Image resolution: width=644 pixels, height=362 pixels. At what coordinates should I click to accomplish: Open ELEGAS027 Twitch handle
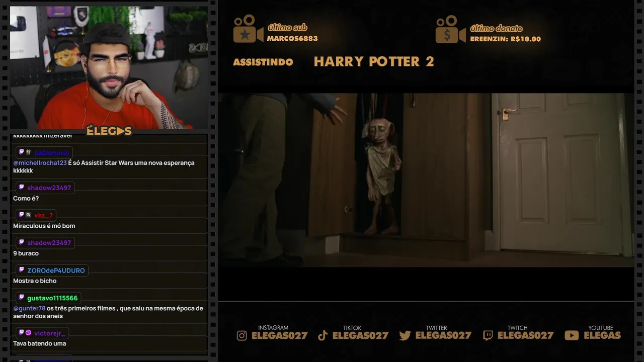tap(526, 335)
